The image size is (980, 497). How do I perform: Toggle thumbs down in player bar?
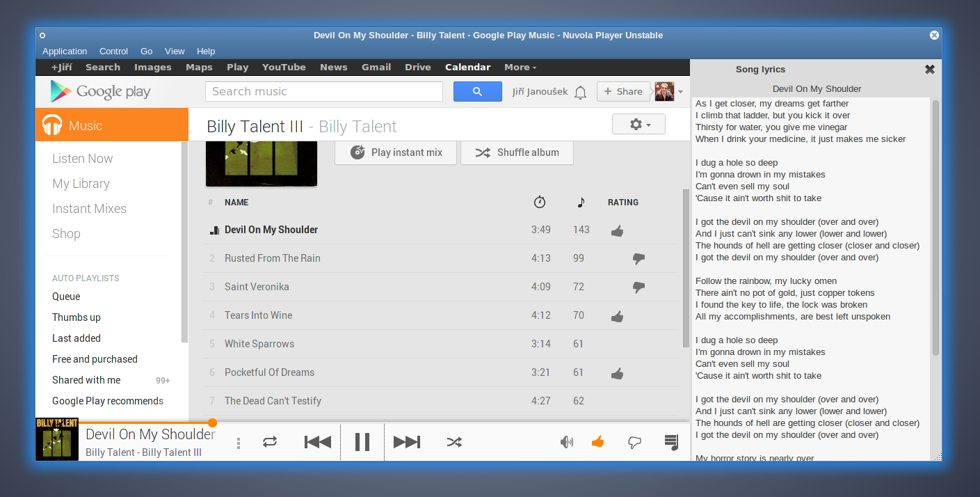(634, 441)
